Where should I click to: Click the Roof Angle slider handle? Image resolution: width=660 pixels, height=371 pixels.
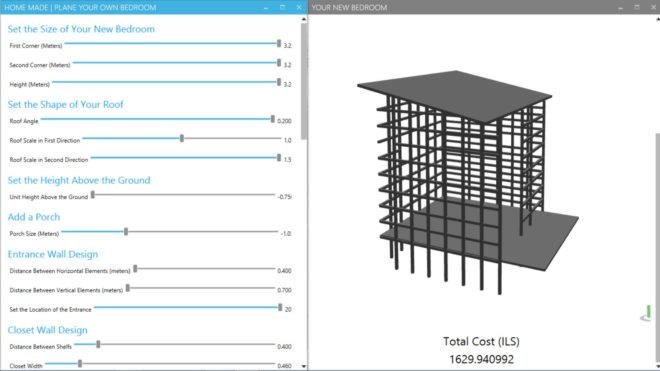coord(273,119)
